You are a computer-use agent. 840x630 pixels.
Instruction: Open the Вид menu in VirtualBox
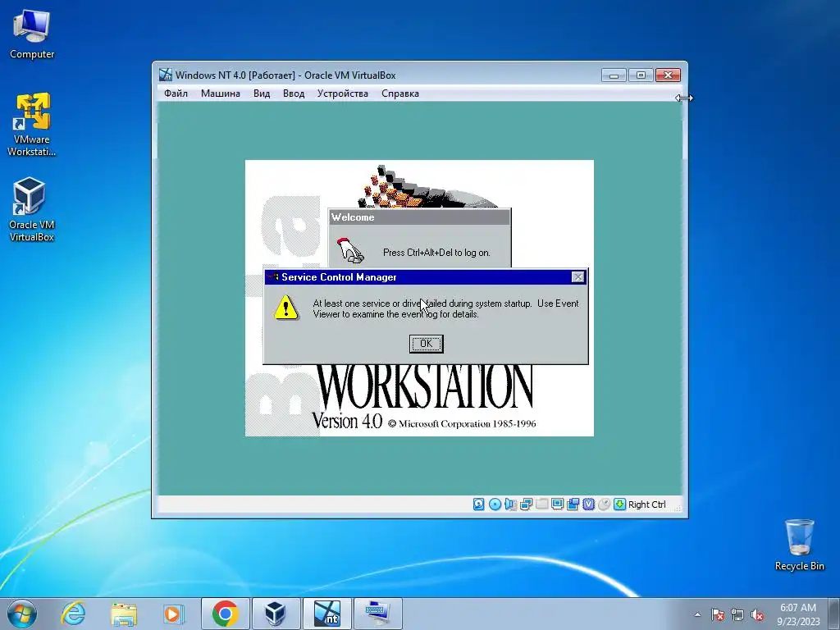point(262,94)
